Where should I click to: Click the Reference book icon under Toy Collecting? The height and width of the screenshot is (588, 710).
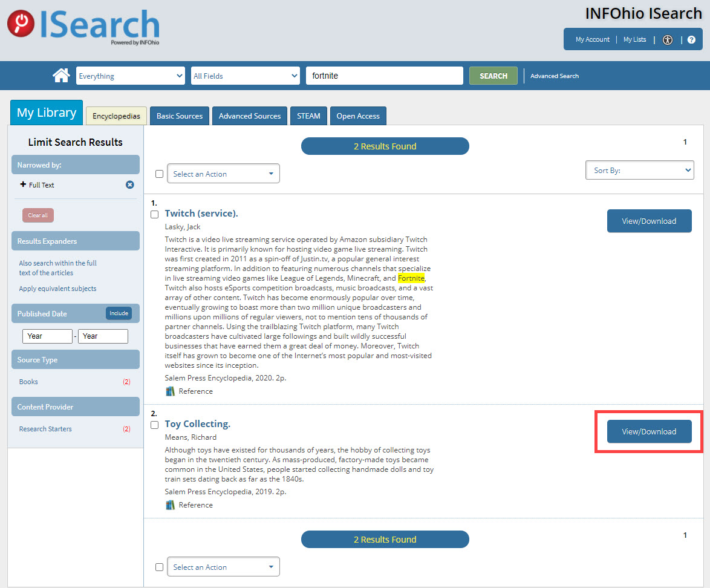click(x=171, y=505)
